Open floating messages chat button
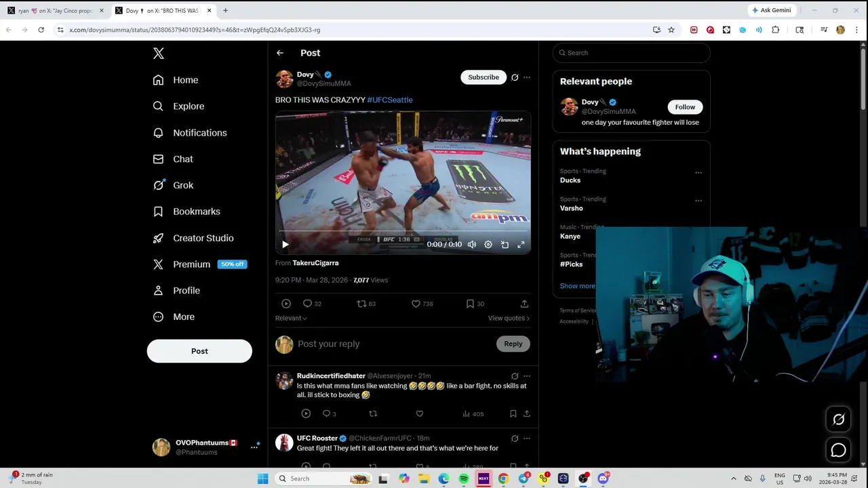 point(839,450)
